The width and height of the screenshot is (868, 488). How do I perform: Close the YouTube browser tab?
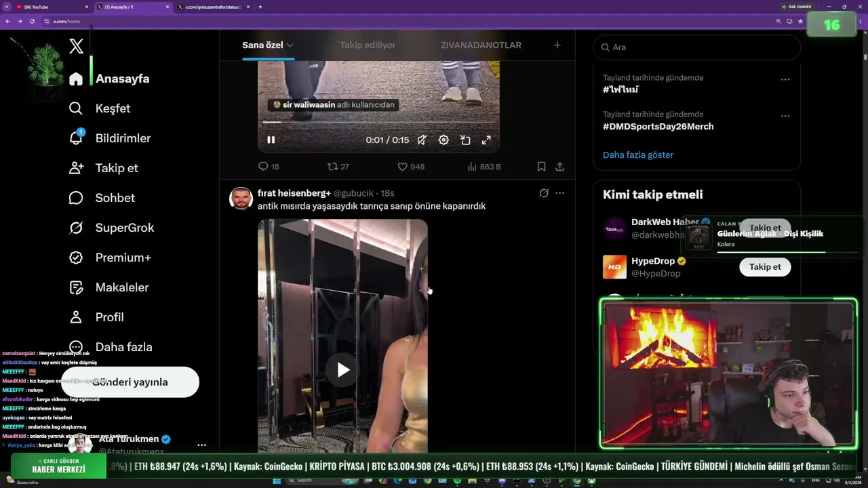pos(87,7)
